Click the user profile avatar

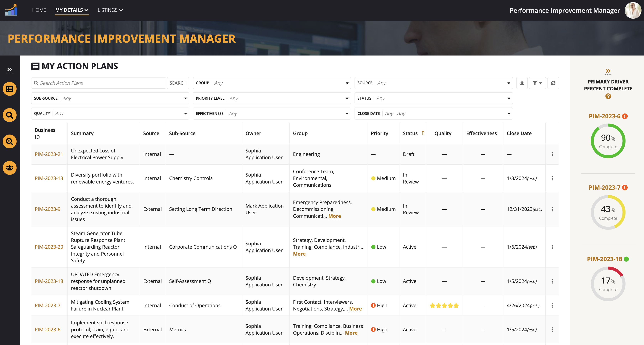633,10
